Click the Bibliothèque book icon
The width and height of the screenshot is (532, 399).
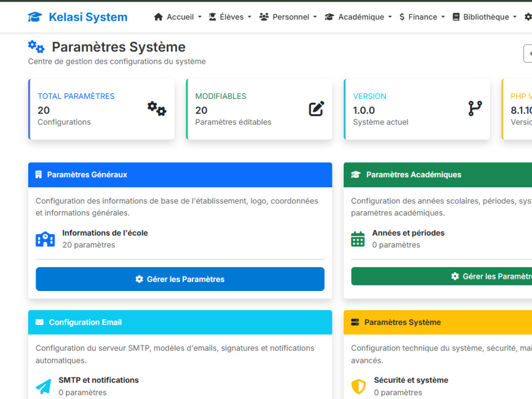456,17
